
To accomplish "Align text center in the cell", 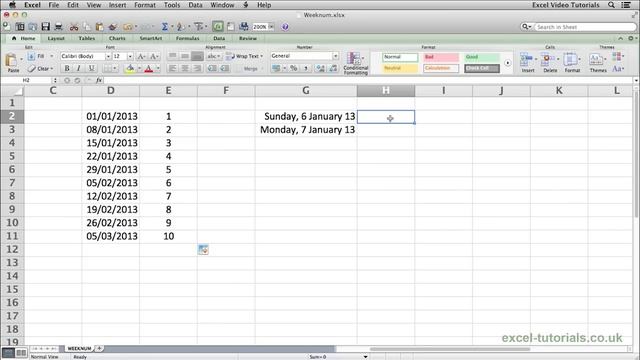I will coord(185,69).
